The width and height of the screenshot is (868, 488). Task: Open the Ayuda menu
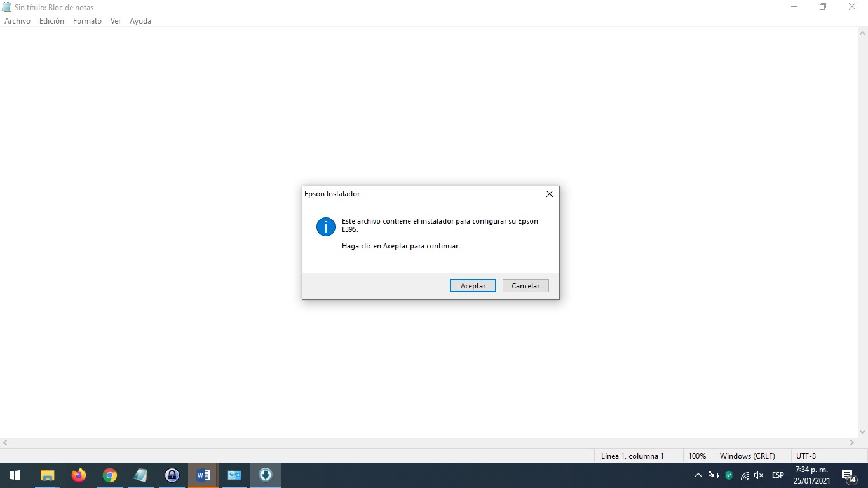coord(140,21)
